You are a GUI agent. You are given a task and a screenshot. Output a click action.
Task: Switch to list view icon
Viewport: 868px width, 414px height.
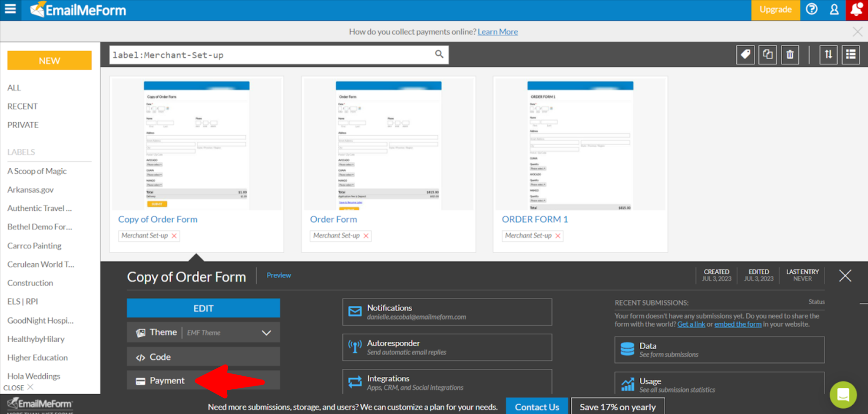tap(851, 55)
